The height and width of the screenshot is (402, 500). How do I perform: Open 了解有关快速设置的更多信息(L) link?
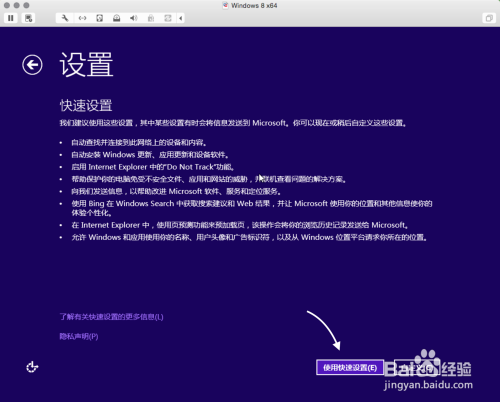click(111, 317)
